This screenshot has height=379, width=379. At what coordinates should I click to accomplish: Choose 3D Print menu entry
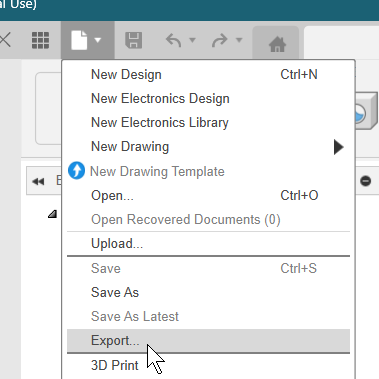click(x=208, y=365)
